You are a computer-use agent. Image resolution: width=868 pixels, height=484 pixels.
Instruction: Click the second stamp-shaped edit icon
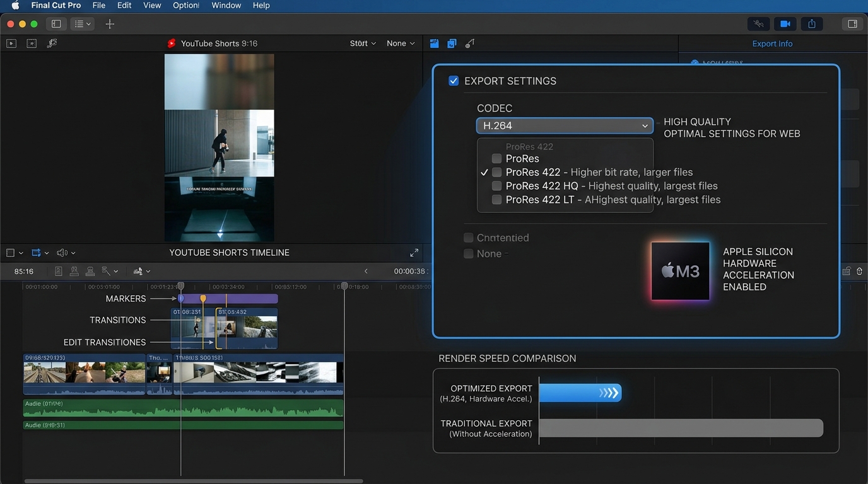point(74,271)
